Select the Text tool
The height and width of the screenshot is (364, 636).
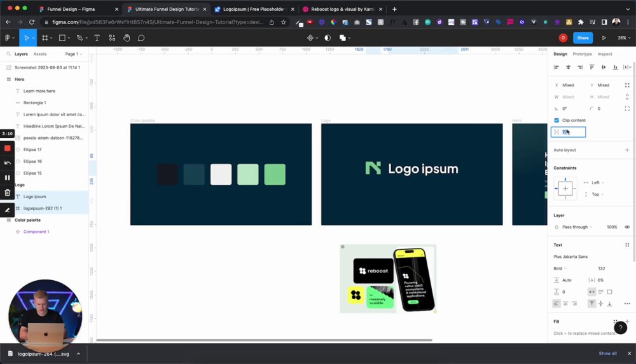[x=97, y=37]
